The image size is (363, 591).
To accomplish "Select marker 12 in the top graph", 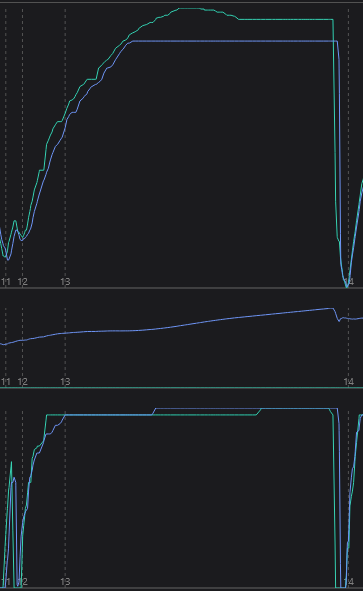I will click(x=23, y=282).
